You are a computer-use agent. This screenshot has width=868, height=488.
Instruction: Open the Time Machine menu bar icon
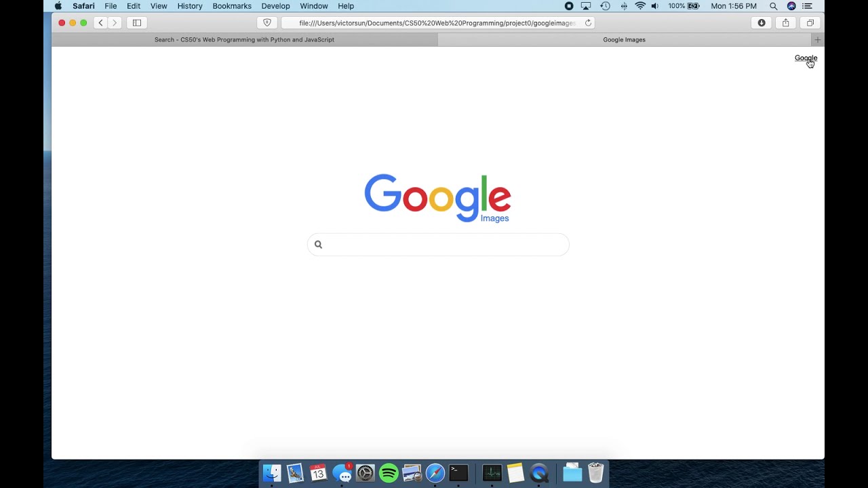pyautogui.click(x=605, y=6)
